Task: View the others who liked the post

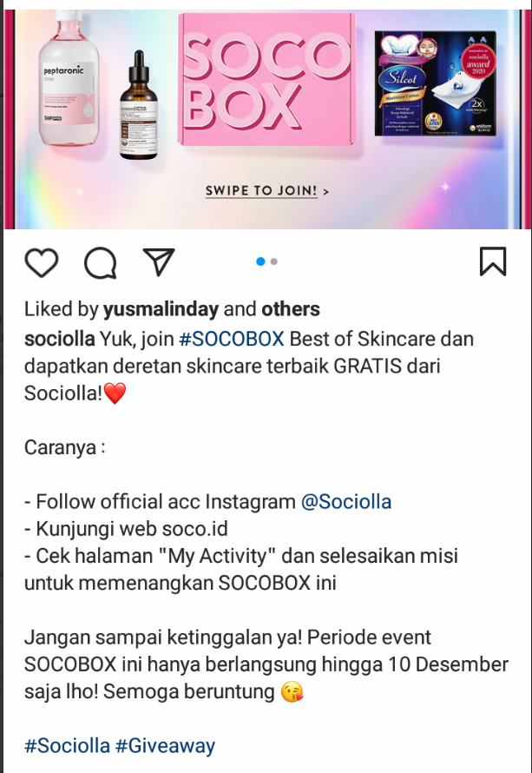Action: (x=291, y=309)
